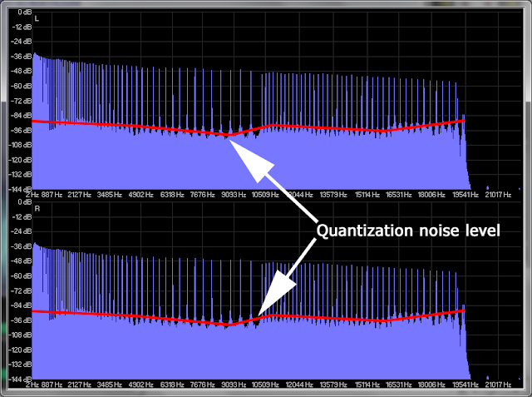Click the 9093 Hz label under left channel
The width and height of the screenshot is (532, 397).
tap(234, 195)
